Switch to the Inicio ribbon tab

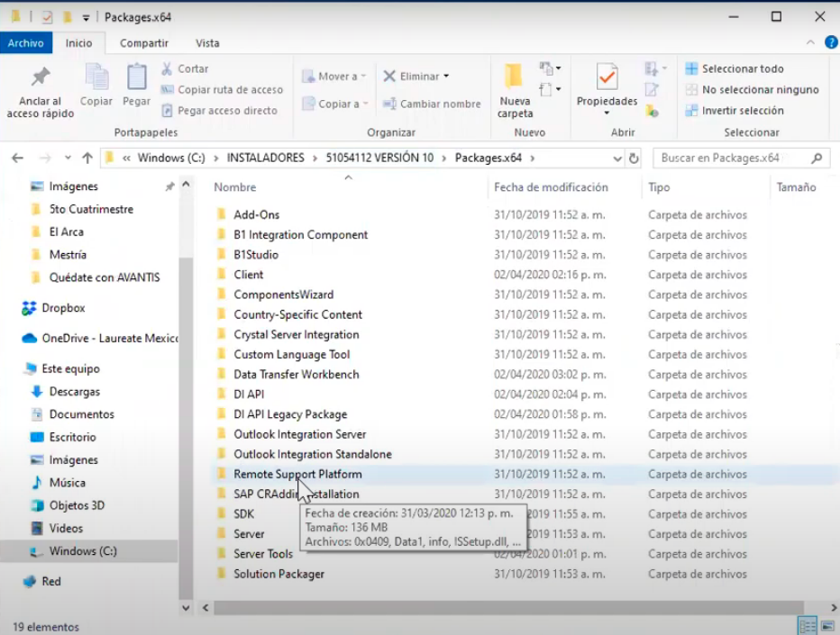(78, 43)
